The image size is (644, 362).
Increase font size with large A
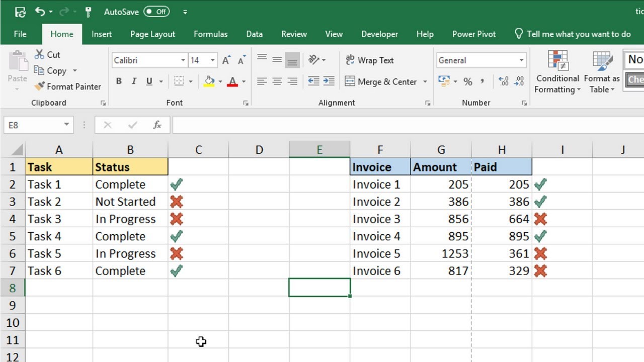coord(226,60)
